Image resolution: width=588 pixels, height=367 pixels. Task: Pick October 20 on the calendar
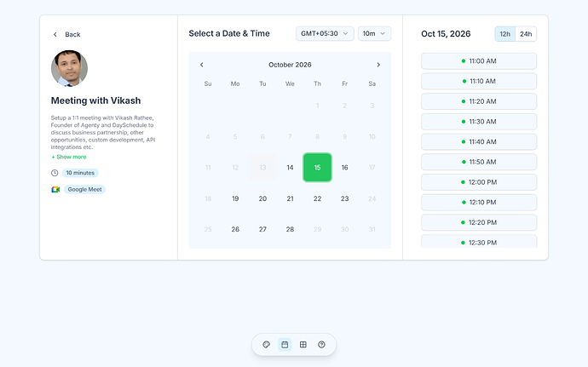pyautogui.click(x=262, y=198)
